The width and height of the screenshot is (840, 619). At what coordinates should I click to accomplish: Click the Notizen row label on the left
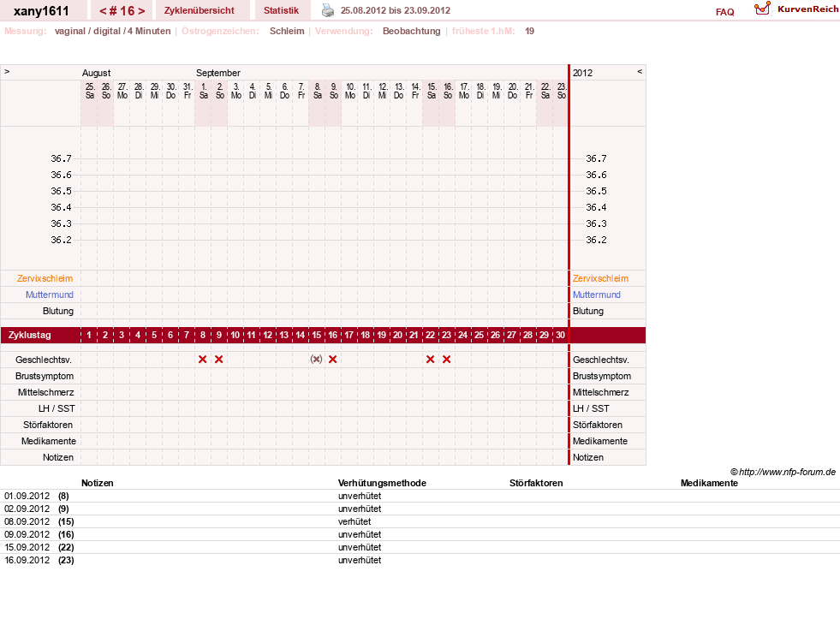(58, 457)
